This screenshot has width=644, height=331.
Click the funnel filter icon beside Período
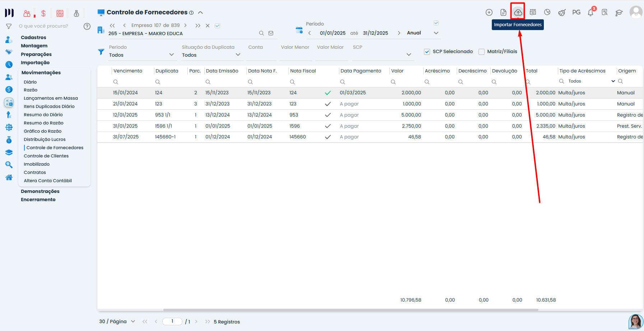pyautogui.click(x=101, y=52)
